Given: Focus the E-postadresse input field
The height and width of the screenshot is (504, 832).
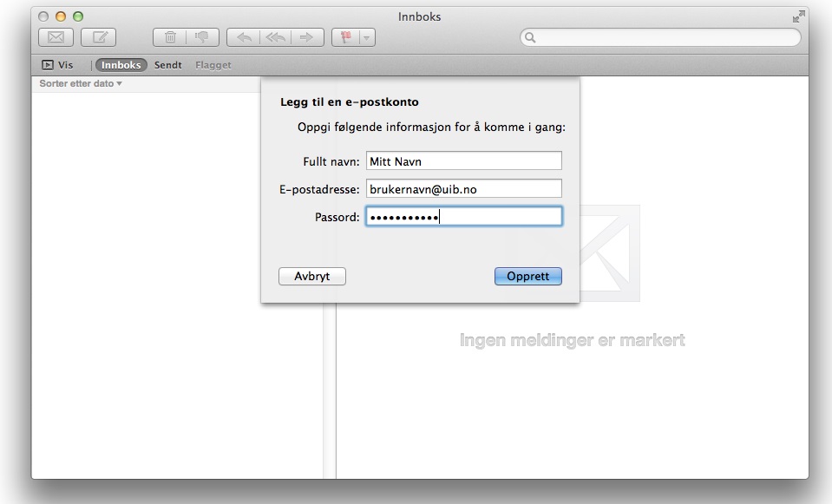Looking at the screenshot, I should pyautogui.click(x=463, y=189).
